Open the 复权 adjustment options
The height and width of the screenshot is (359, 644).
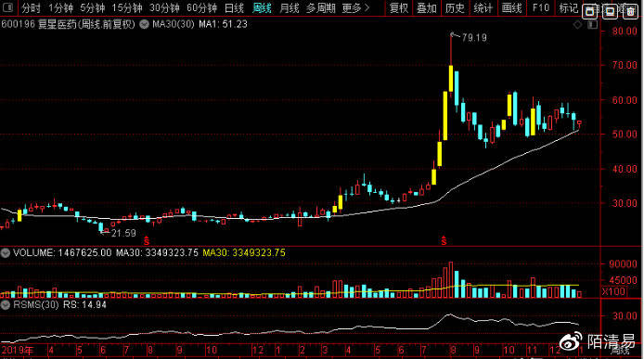pos(398,7)
